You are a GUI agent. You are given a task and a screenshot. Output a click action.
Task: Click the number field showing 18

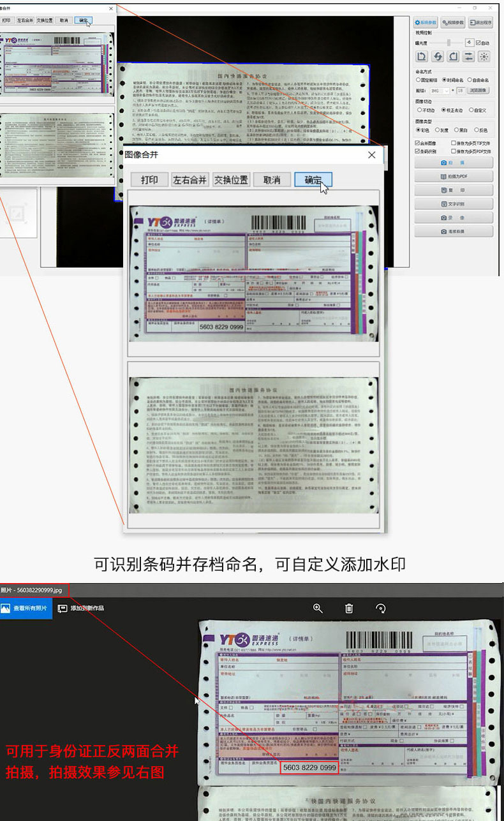pyautogui.click(x=461, y=91)
